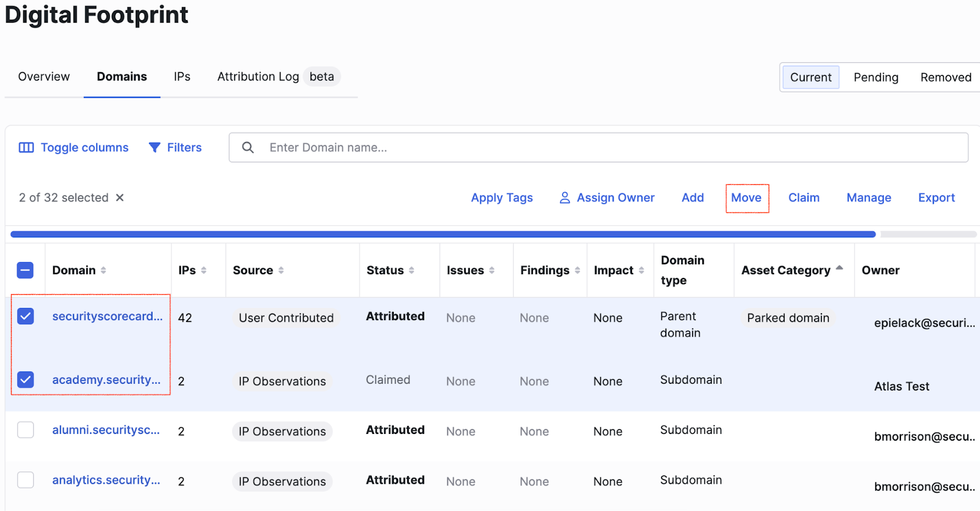Click Apply Tags
Image resolution: width=980 pixels, height=511 pixels.
[x=502, y=198]
